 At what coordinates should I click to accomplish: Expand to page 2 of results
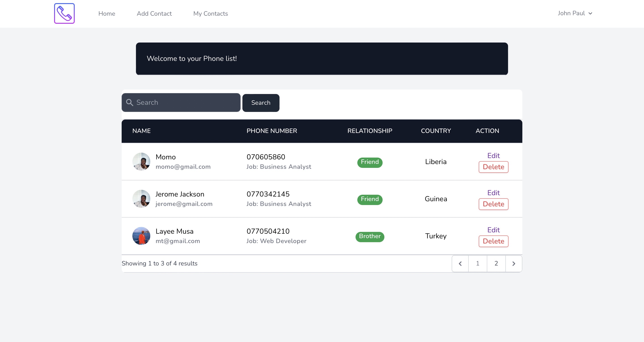[496, 263]
